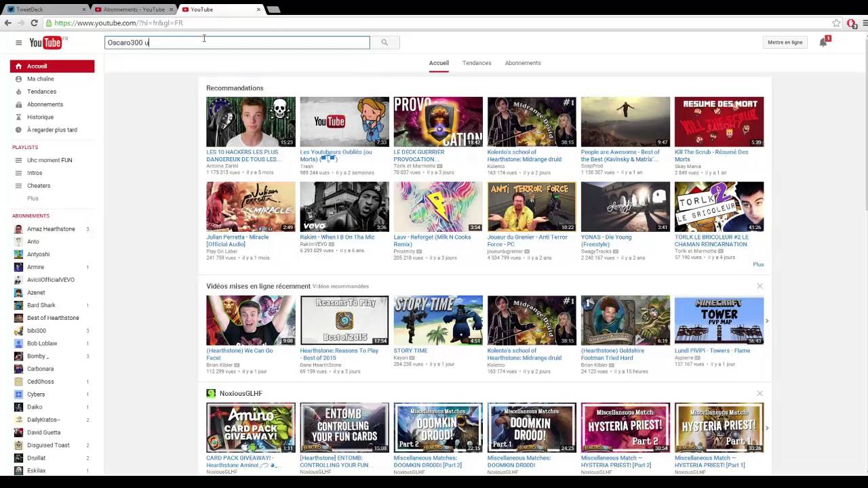
Task: Open Le Deck Guerrier Provocation thumbnail
Action: coord(438,121)
